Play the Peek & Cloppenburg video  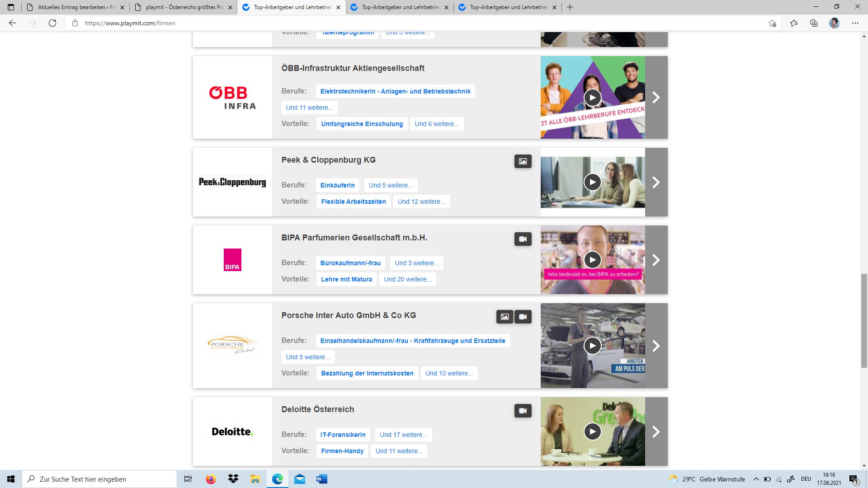pyautogui.click(x=592, y=182)
